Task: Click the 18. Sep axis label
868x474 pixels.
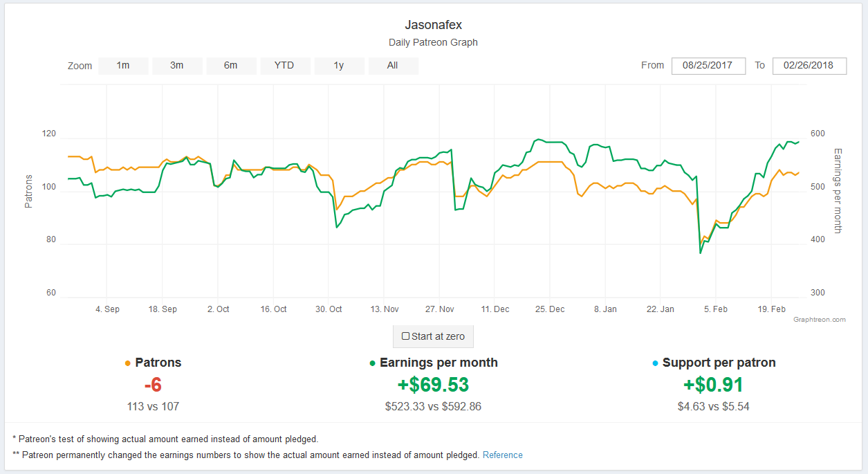Action: tap(163, 309)
